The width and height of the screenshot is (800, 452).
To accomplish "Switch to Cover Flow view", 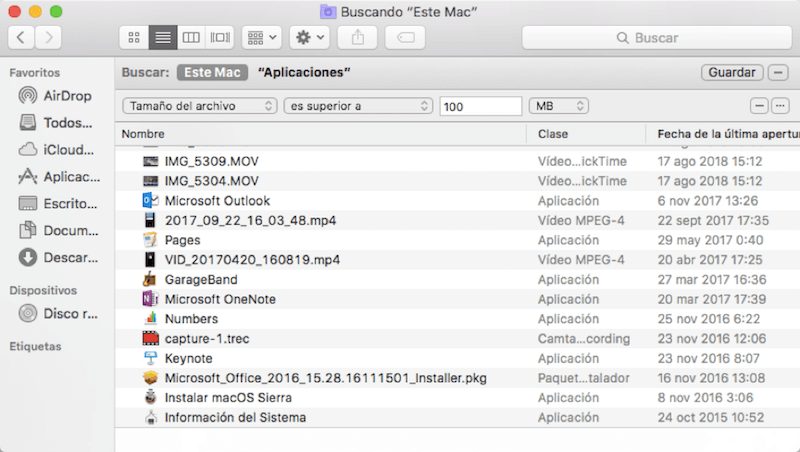I will 220,37.
